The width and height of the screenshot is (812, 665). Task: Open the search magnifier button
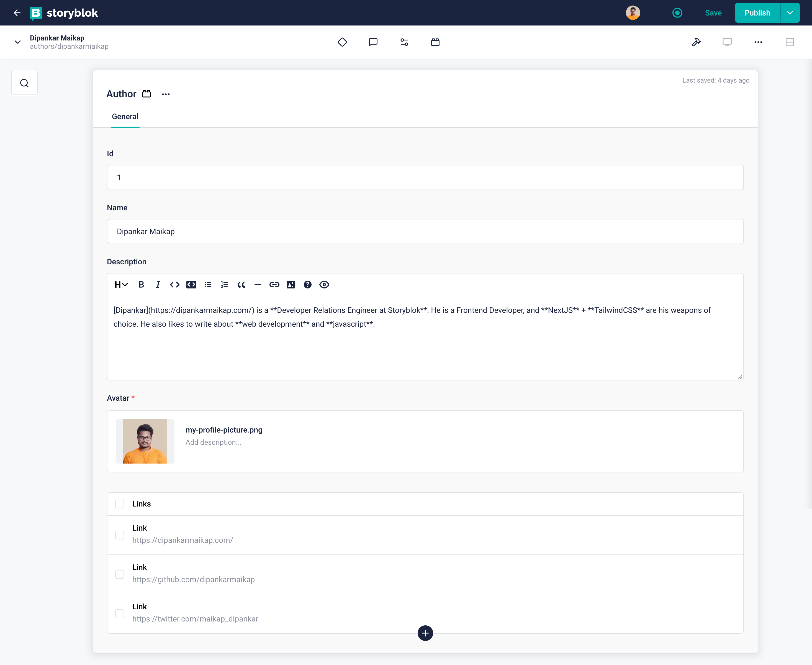pyautogui.click(x=24, y=83)
